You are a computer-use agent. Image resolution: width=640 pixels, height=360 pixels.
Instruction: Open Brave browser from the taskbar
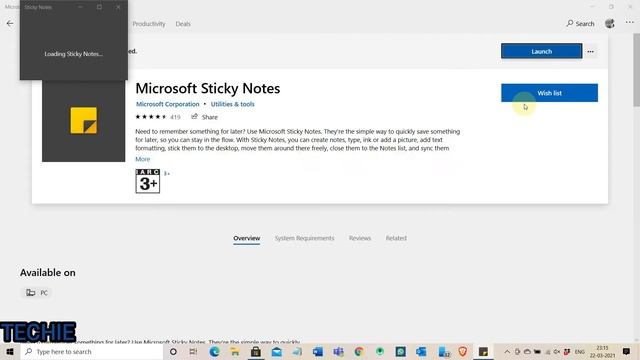pyautogui.click(x=463, y=351)
